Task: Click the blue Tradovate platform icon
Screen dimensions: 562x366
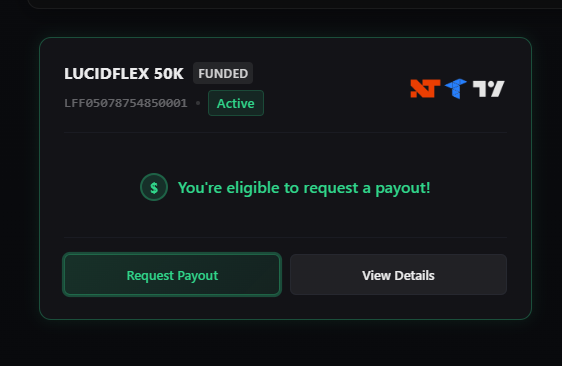Action: (x=456, y=89)
